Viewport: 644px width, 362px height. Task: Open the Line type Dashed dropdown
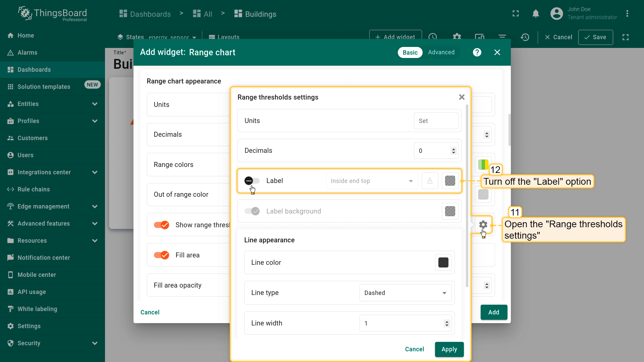pyautogui.click(x=405, y=293)
